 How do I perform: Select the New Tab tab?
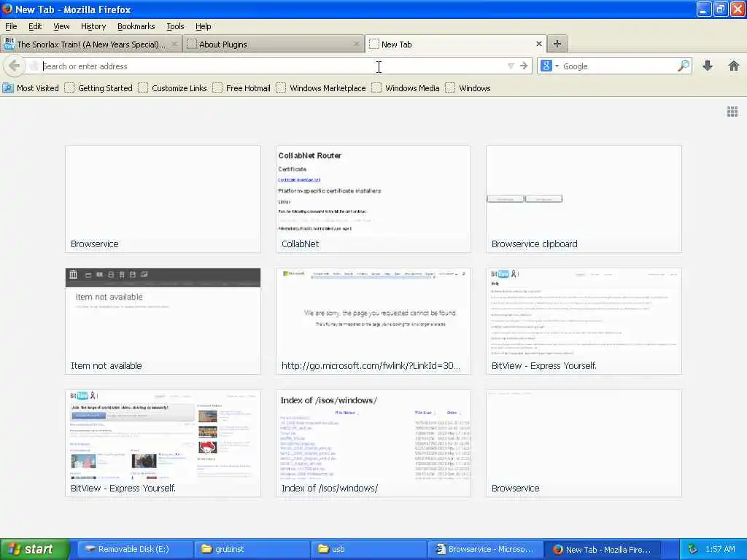[455, 44]
